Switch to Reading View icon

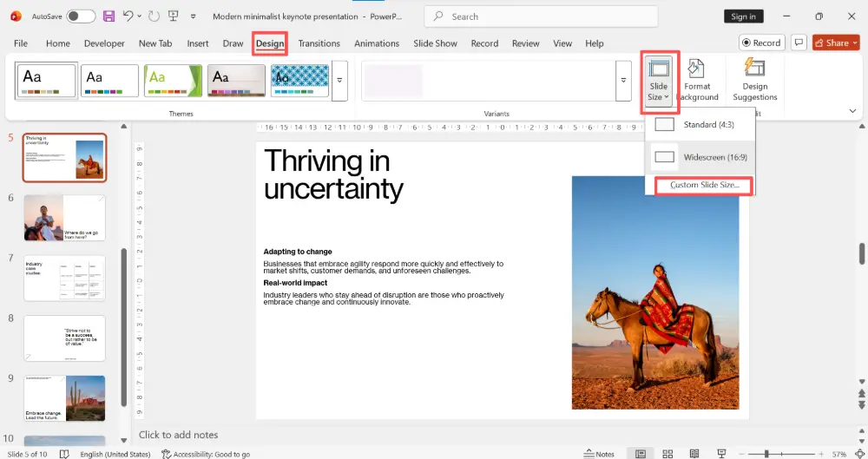click(694, 454)
